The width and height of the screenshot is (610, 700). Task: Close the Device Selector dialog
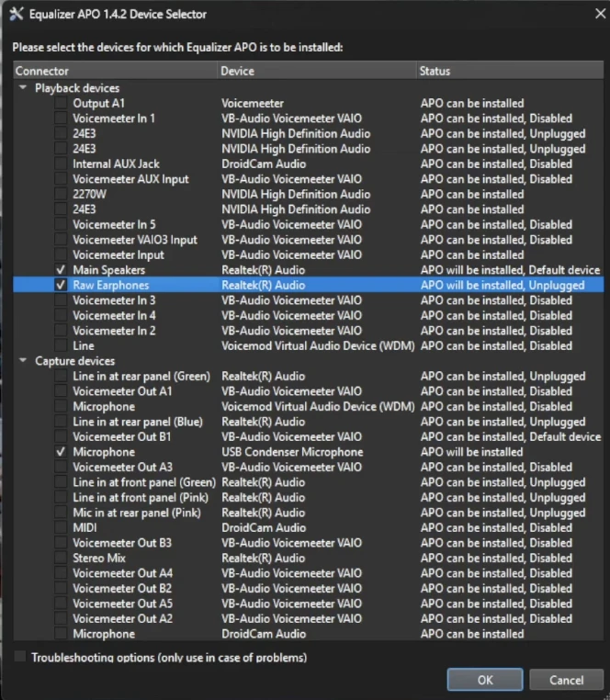tap(601, 14)
